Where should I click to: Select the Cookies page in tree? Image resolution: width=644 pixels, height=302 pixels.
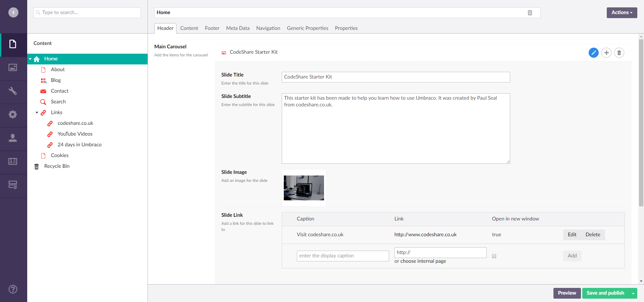pyautogui.click(x=60, y=156)
